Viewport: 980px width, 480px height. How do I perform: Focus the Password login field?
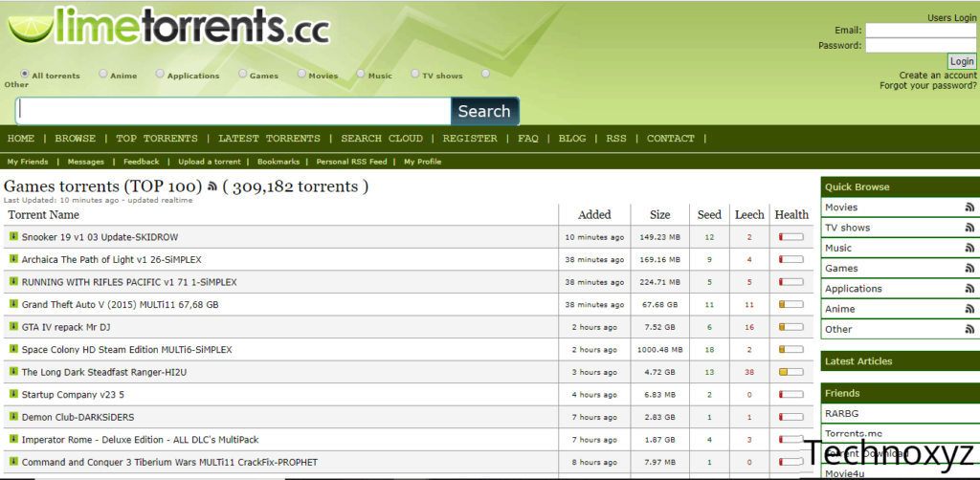click(x=921, y=46)
